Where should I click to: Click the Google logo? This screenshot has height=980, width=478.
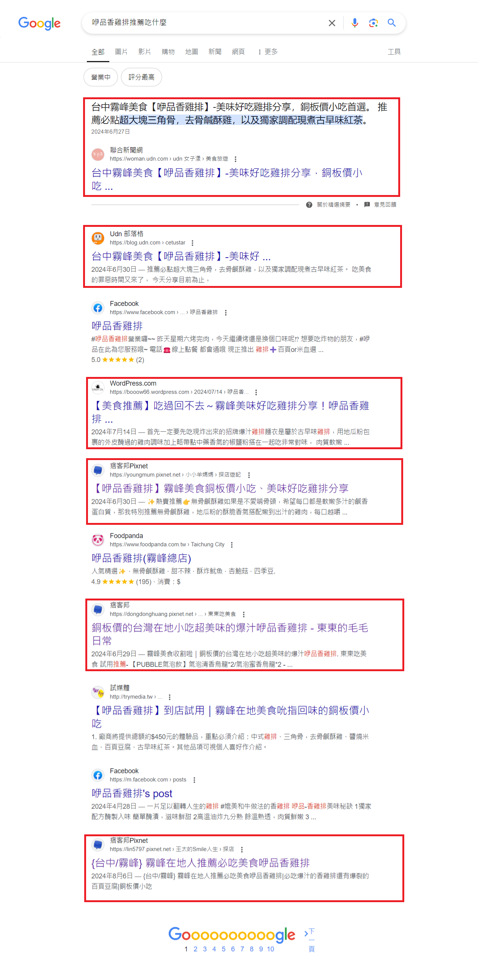coord(40,23)
